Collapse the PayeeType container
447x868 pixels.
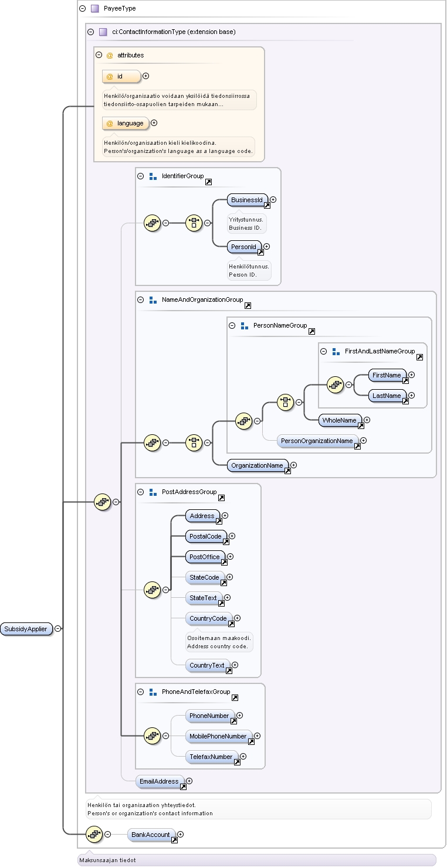[x=82, y=9]
